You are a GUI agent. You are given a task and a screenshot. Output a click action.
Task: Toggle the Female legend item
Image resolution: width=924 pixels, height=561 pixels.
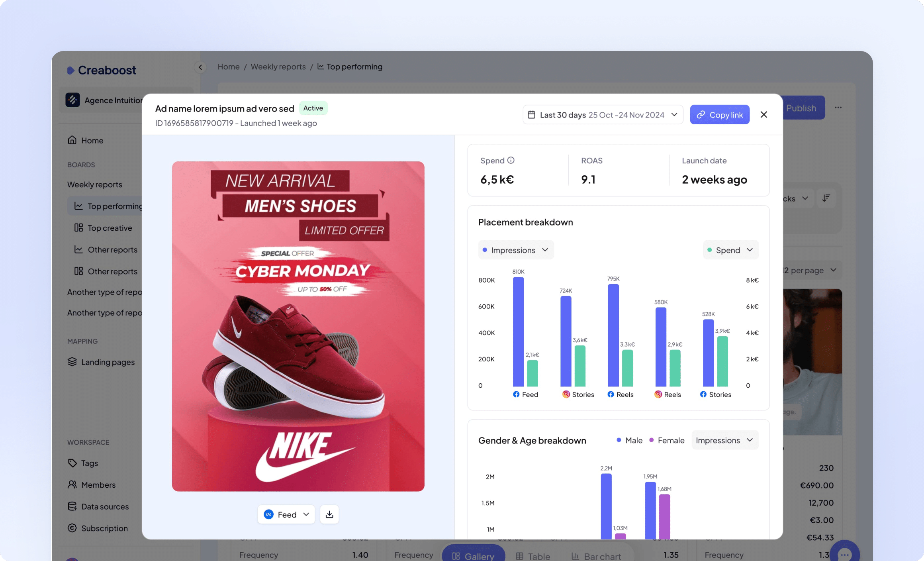667,440
